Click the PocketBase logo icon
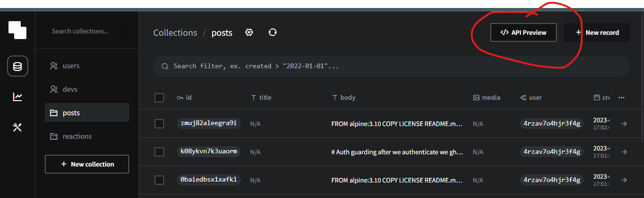This screenshot has width=644, height=198. click(17, 30)
